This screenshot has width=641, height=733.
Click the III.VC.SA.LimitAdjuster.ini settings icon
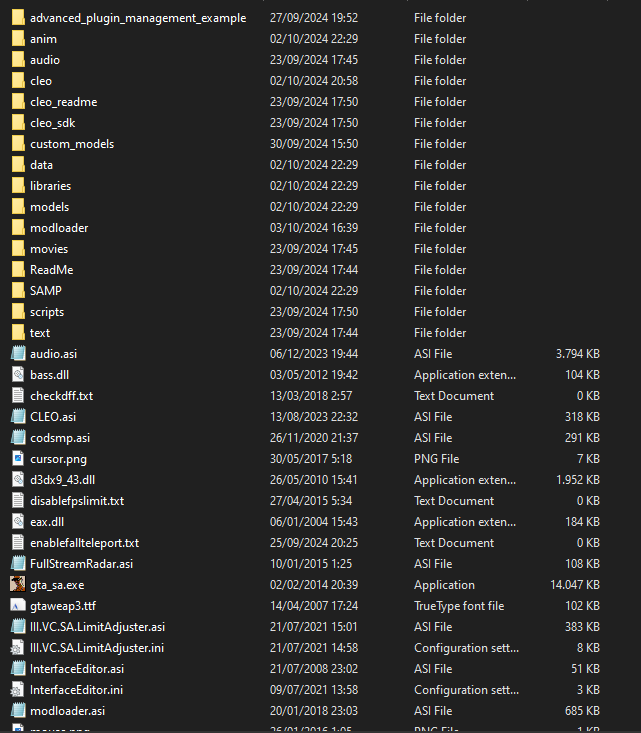pyautogui.click(x=18, y=647)
